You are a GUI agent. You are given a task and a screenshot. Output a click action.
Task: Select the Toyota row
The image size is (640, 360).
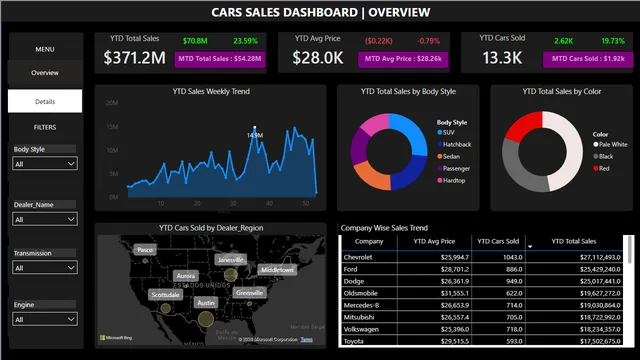482,341
